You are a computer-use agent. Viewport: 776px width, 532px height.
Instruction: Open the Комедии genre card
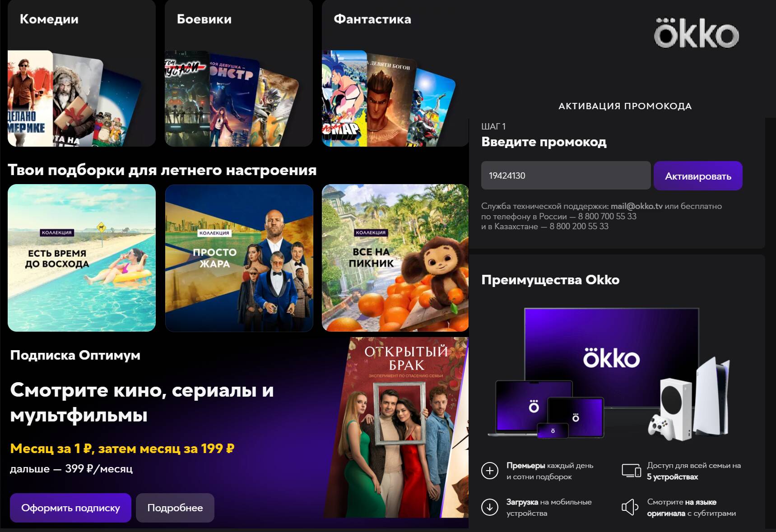pyautogui.click(x=82, y=74)
